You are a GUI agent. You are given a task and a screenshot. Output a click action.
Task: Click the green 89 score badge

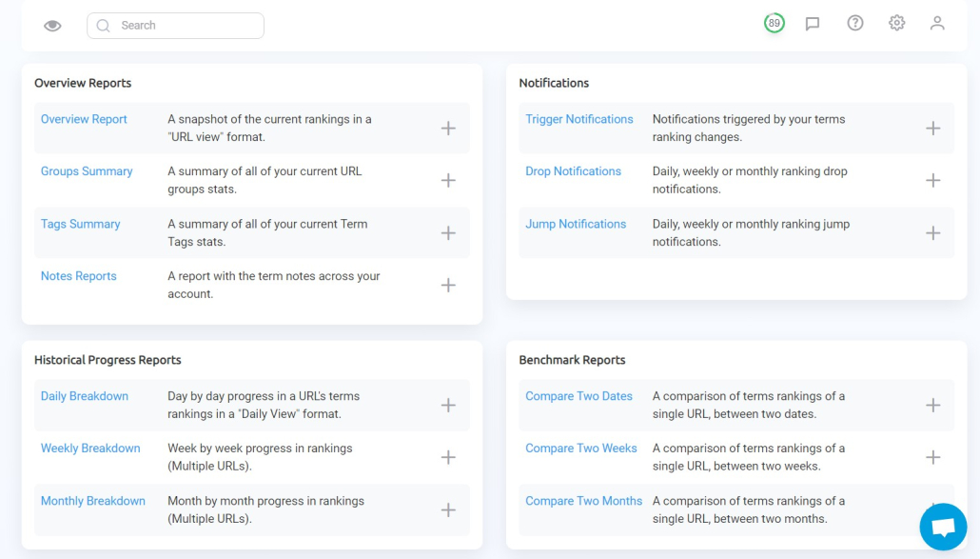point(774,23)
